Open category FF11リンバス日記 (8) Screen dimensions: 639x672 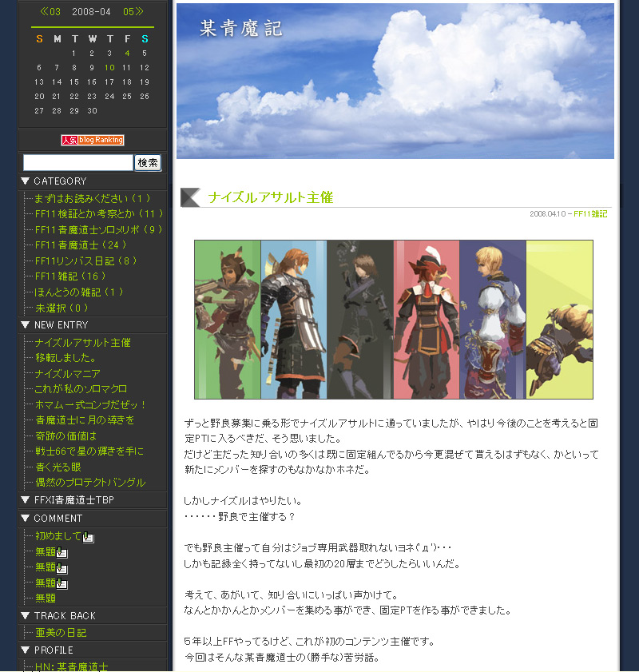click(x=85, y=261)
